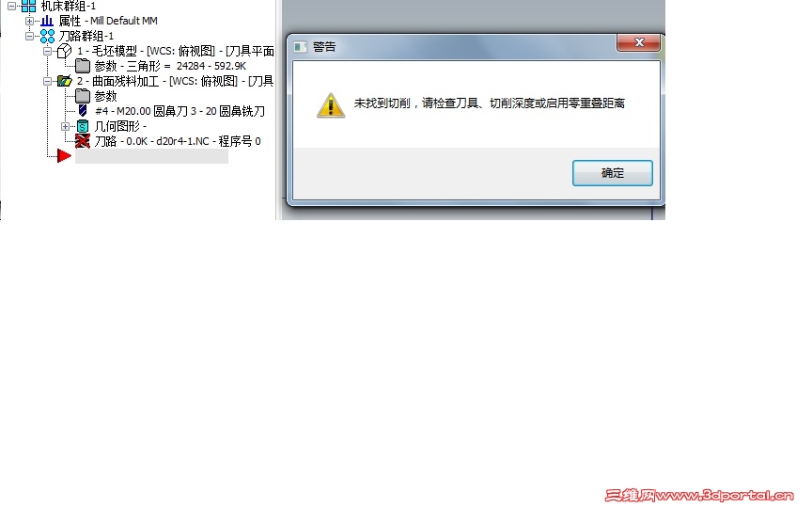
Task: Click the crossed-out 刀路 toolpath icon
Action: 83,141
